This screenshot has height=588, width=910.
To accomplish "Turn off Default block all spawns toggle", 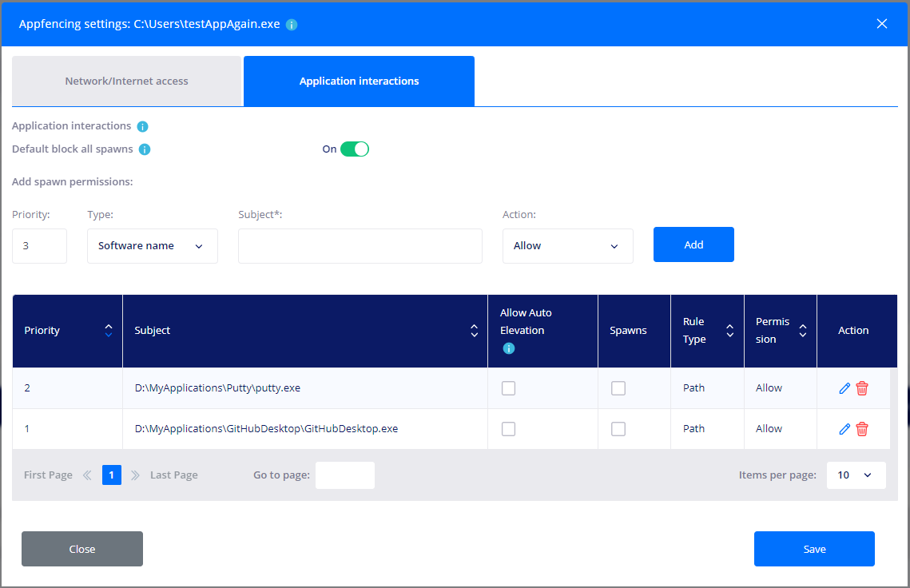I will (x=354, y=149).
